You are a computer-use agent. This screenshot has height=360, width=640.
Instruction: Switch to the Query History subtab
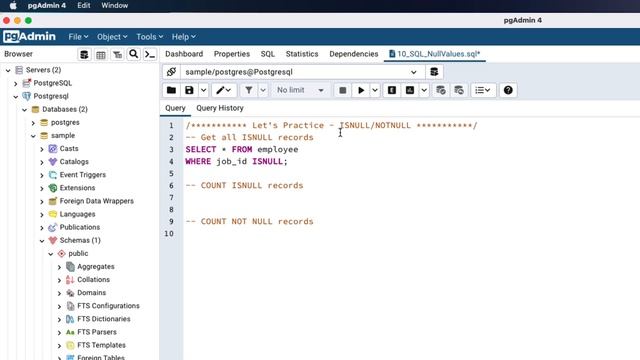tap(220, 108)
